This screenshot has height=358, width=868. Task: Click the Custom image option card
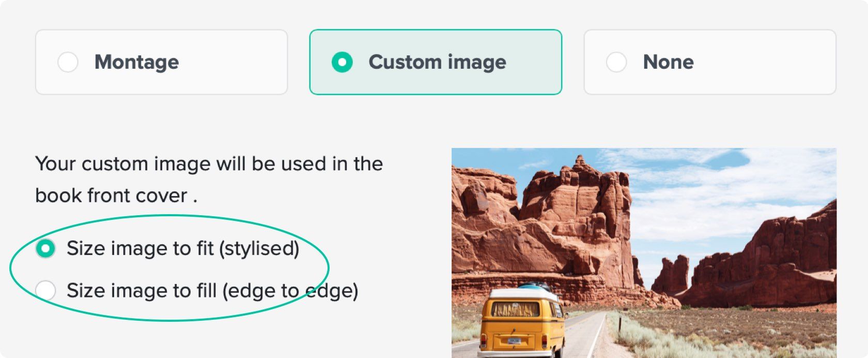click(x=436, y=62)
